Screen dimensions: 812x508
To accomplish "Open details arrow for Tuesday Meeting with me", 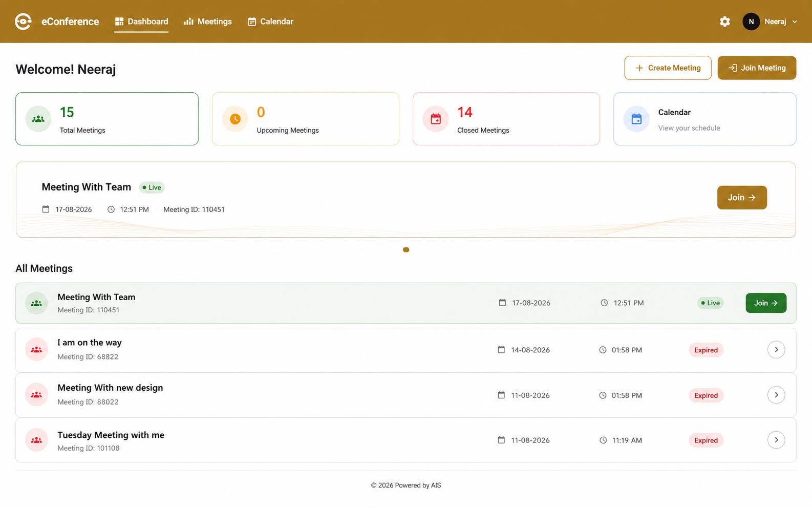I will (x=776, y=440).
